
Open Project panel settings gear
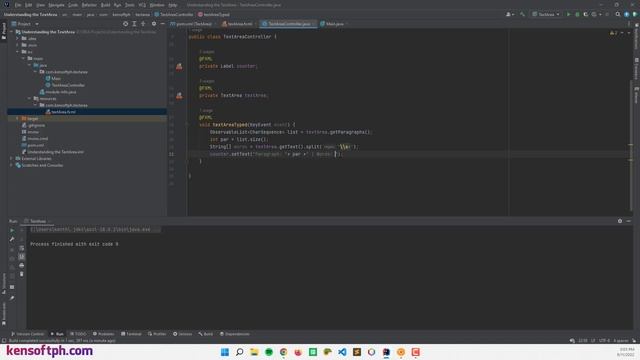pos(154,24)
